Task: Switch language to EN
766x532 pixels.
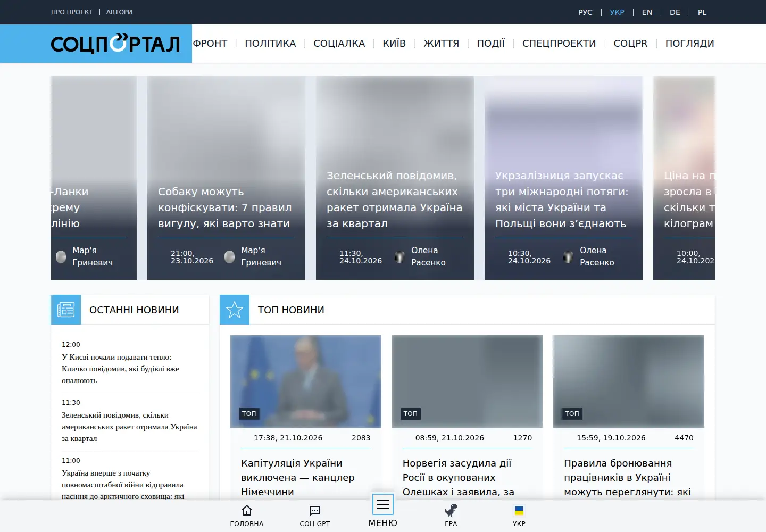Action: [x=647, y=12]
